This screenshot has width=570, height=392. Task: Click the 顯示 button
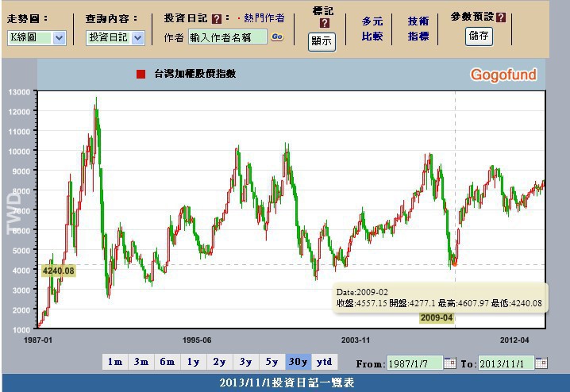click(x=322, y=41)
